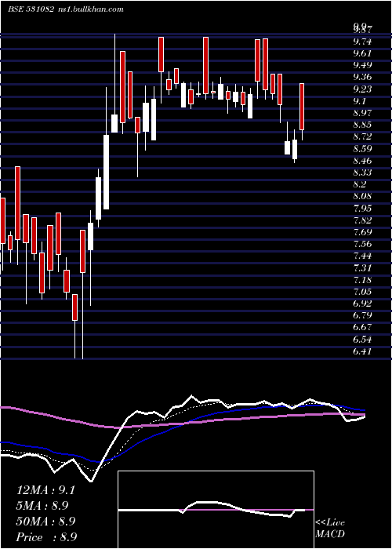Click the 8.59 price axis label
Viewport: 392px width, 549px height.
(362, 149)
